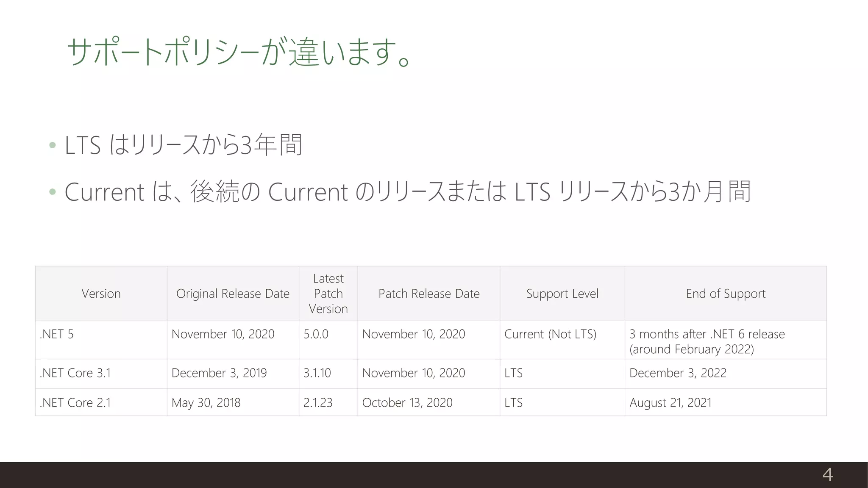Click the 'Latest Patch Version' column header
The image size is (868, 488).
tap(328, 293)
